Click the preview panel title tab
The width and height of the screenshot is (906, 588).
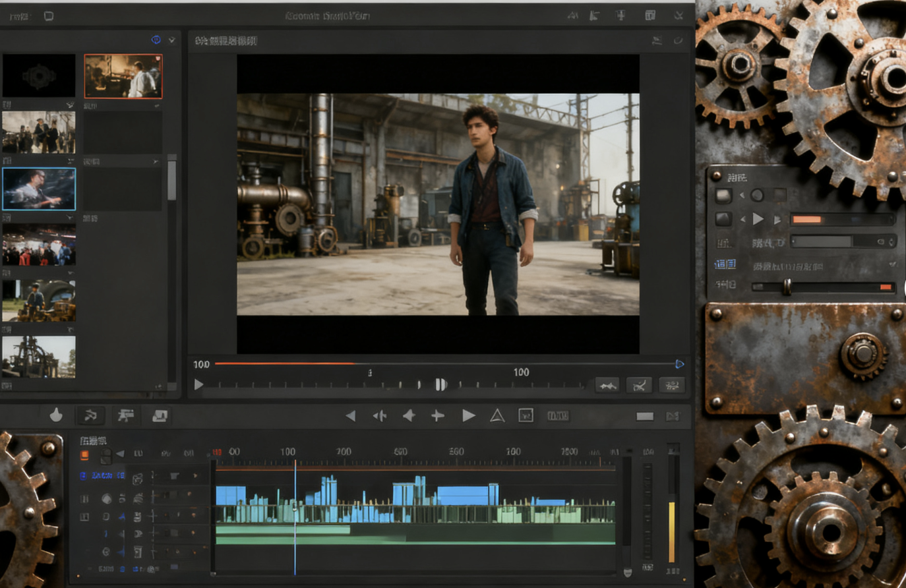[226, 41]
